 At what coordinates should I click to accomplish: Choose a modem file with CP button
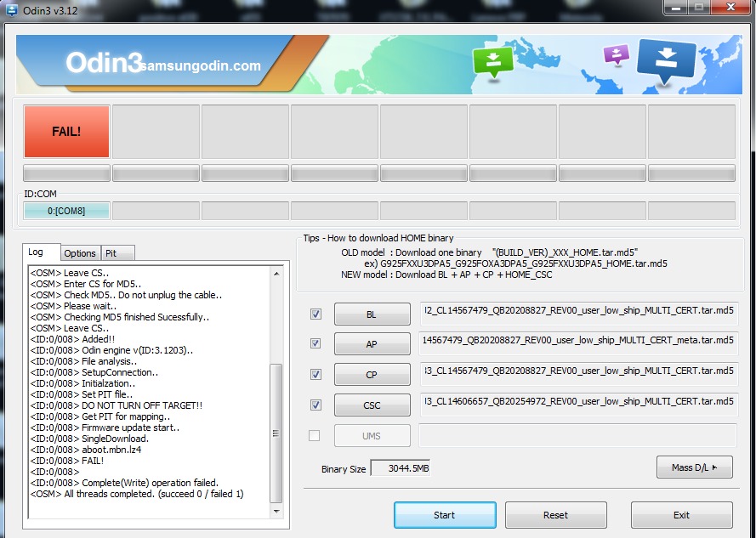point(372,375)
